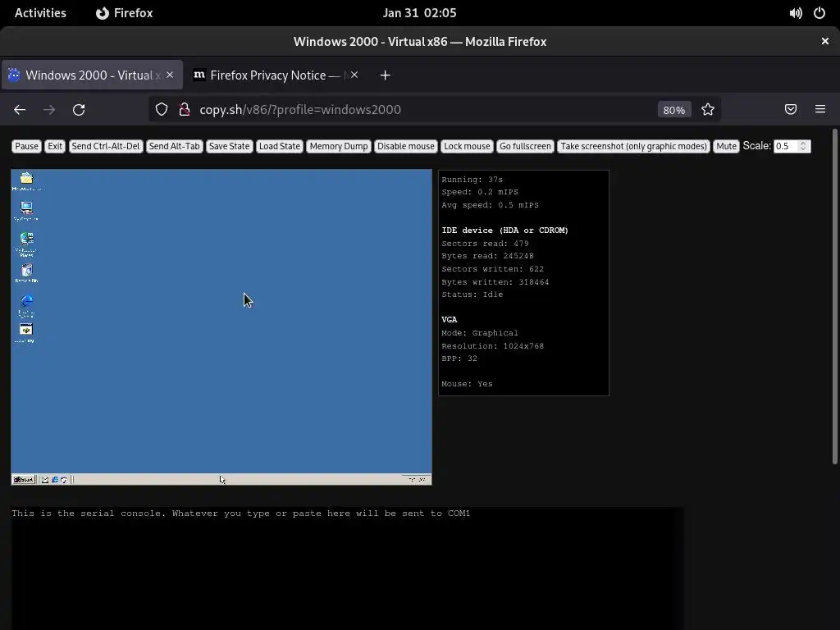Click the Lock mouse button
The image size is (840, 630).
point(467,146)
